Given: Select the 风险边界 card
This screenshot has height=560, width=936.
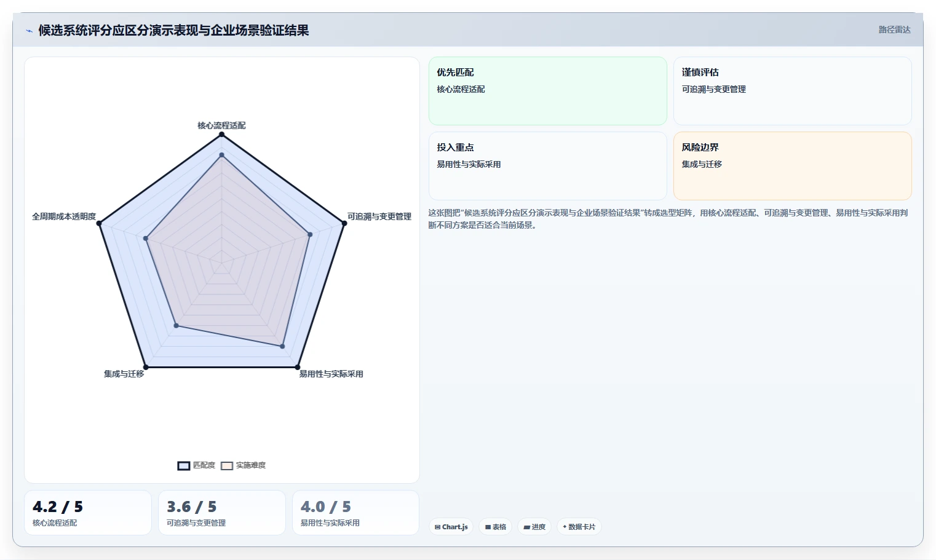Looking at the screenshot, I should [x=793, y=166].
